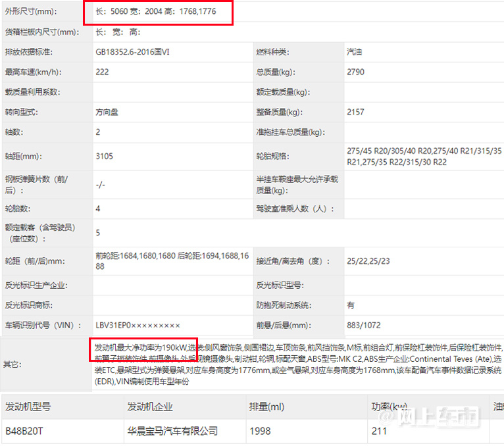Click the '反光标识型号:' label
504x446 pixels.
pos(280,285)
